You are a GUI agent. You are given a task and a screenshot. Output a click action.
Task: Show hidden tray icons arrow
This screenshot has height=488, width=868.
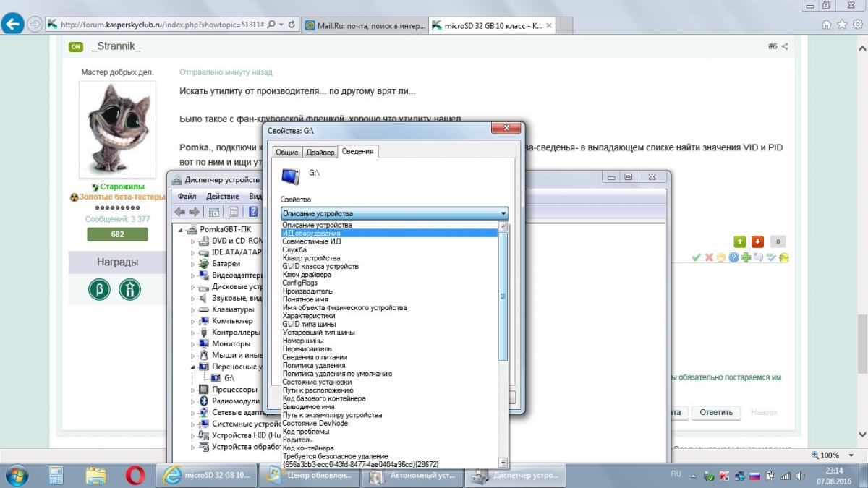[x=694, y=476]
